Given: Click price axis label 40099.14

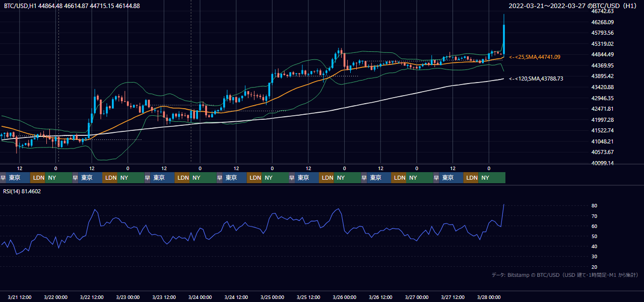Looking at the screenshot, I should point(602,163).
